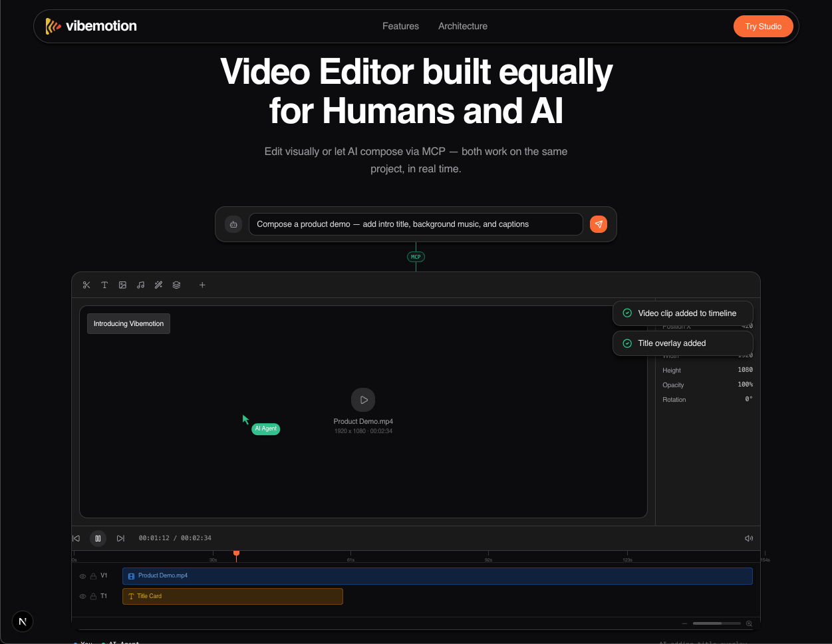The width and height of the screenshot is (832, 644).
Task: Select the Title Card clip on timeline
Action: coord(233,596)
